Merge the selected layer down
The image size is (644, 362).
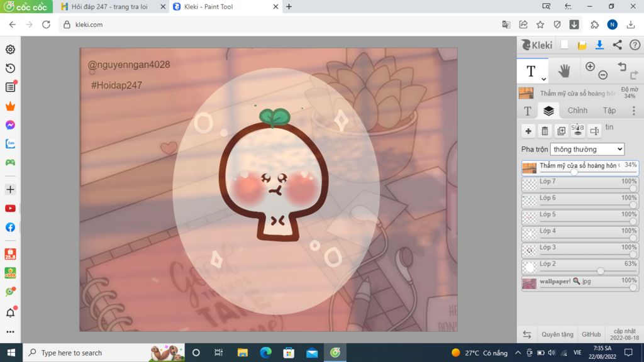pyautogui.click(x=577, y=131)
